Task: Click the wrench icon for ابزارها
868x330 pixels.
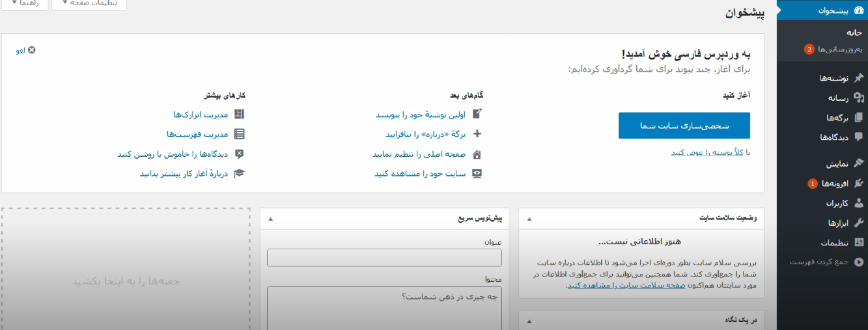Action: click(858, 223)
